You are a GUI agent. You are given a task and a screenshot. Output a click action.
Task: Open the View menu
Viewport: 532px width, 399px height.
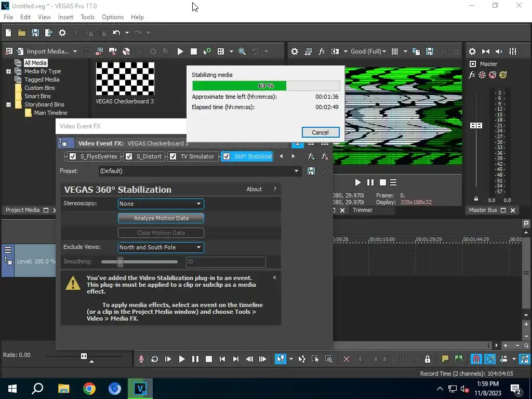[x=45, y=17]
